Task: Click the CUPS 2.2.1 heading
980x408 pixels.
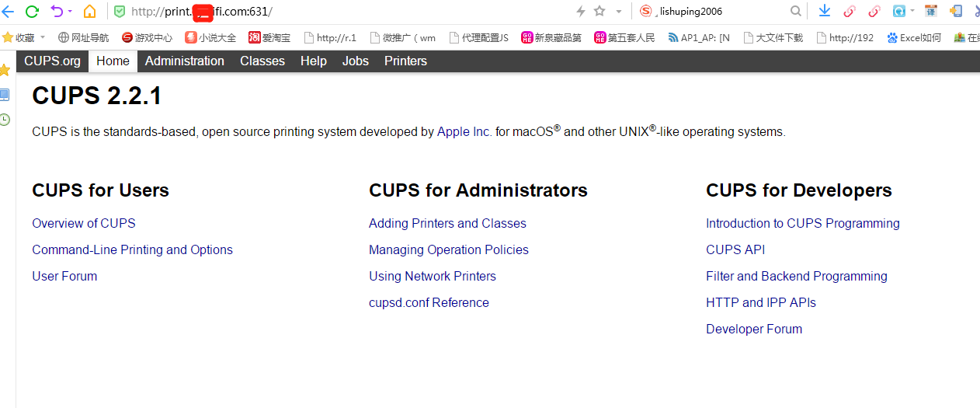Action: click(x=97, y=96)
